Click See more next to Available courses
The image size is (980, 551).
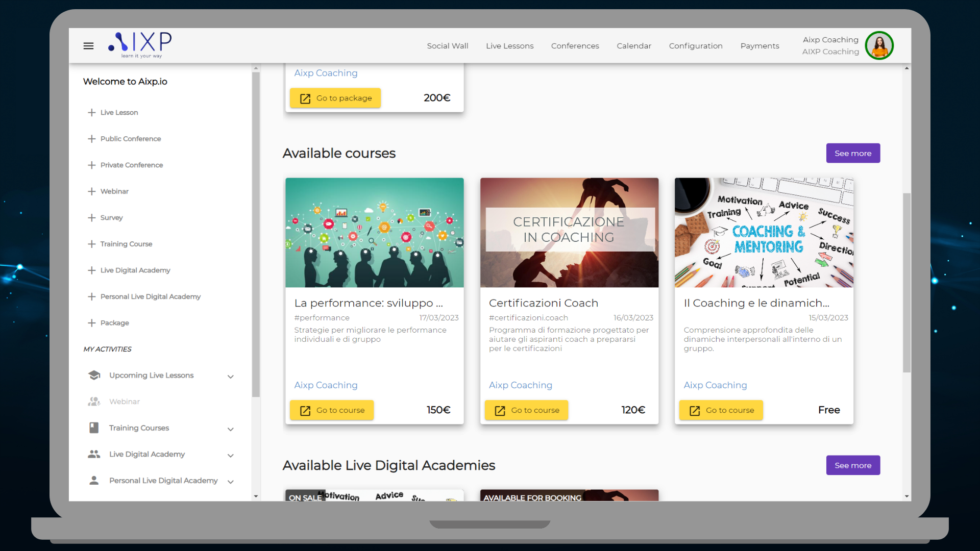(x=852, y=153)
